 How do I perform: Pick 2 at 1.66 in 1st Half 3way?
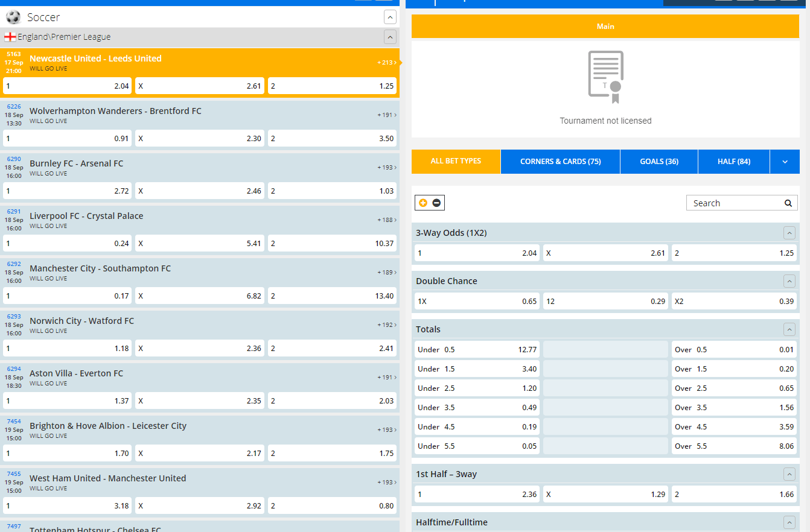734,495
